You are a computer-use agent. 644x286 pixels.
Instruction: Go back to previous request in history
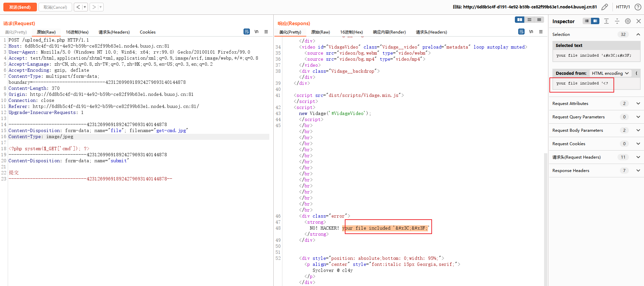tap(78, 7)
